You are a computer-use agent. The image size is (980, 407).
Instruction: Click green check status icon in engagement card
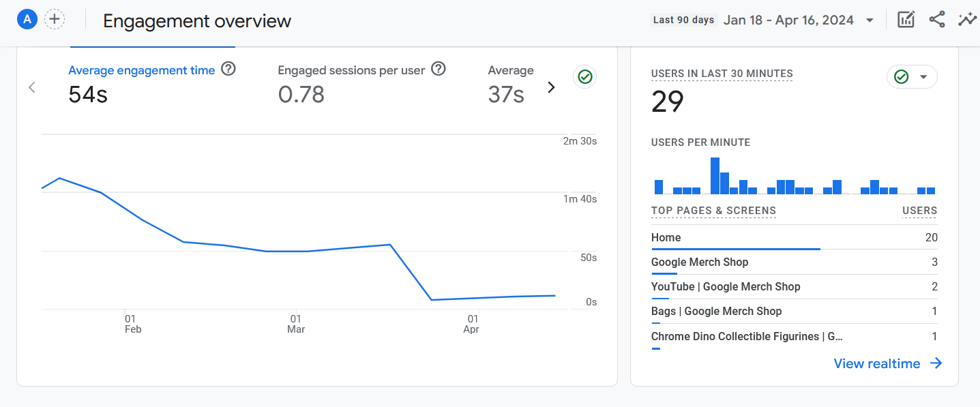pos(584,77)
